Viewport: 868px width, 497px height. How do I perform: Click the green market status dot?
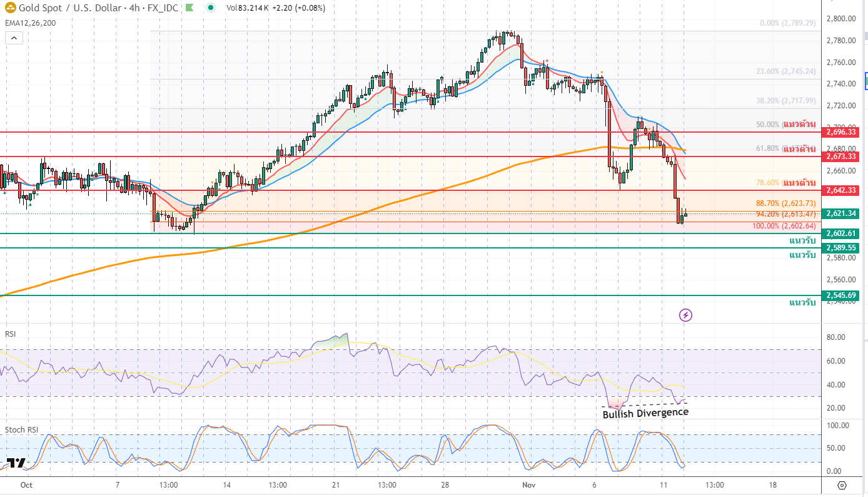click(211, 8)
